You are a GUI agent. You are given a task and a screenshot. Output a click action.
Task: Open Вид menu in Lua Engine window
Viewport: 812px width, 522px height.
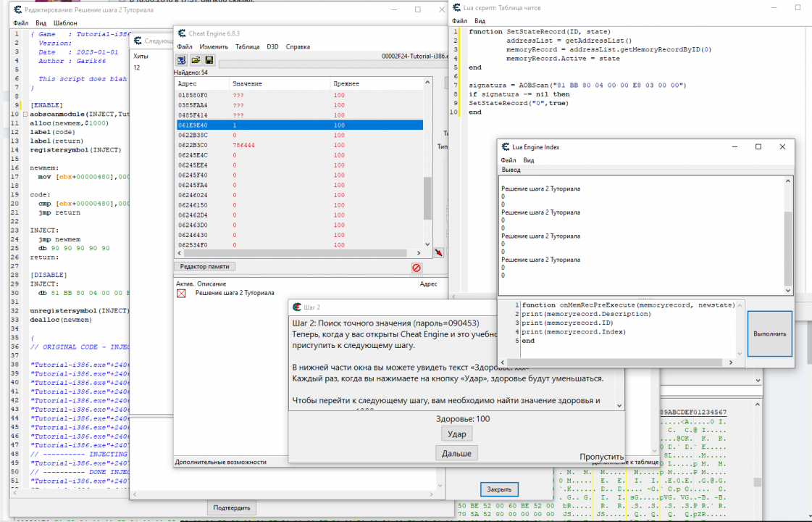tap(529, 160)
